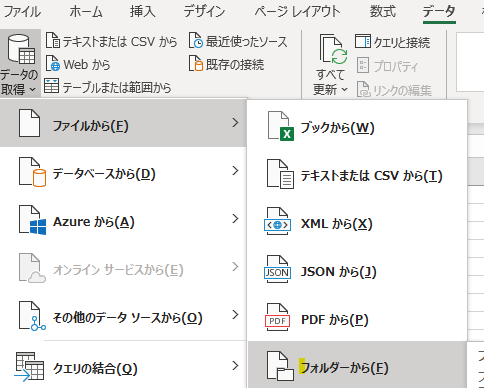Choose PDF から(P) menu entry

tap(358, 319)
